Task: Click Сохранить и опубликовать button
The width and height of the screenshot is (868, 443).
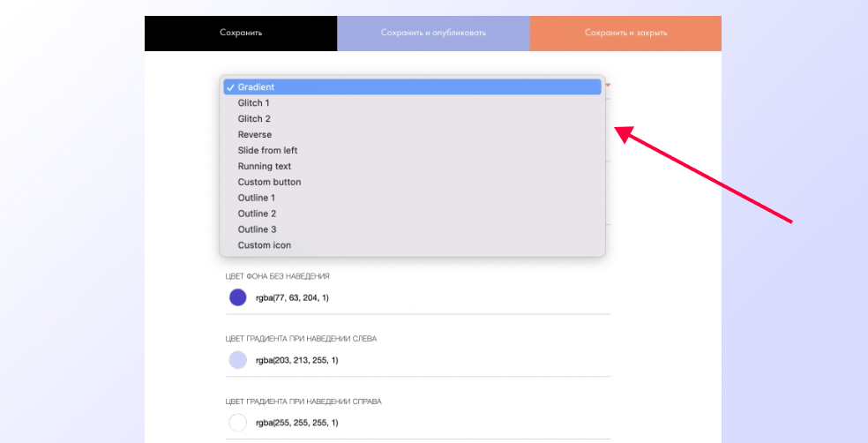Action: (433, 34)
